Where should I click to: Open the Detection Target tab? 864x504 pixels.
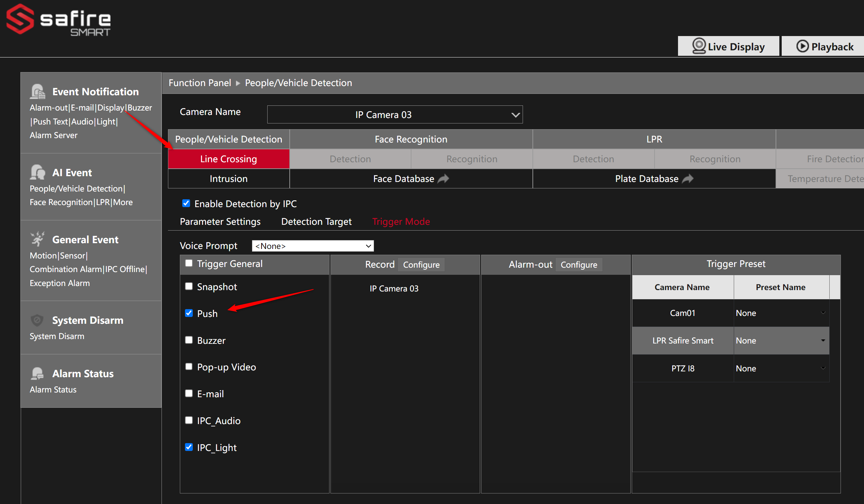tap(316, 221)
